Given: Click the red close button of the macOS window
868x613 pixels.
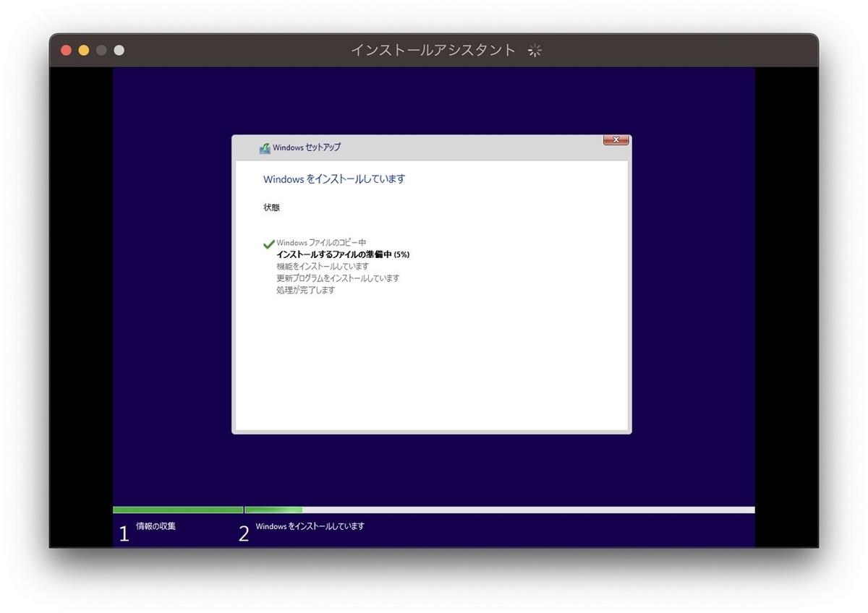Looking at the screenshot, I should pyautogui.click(x=67, y=50).
